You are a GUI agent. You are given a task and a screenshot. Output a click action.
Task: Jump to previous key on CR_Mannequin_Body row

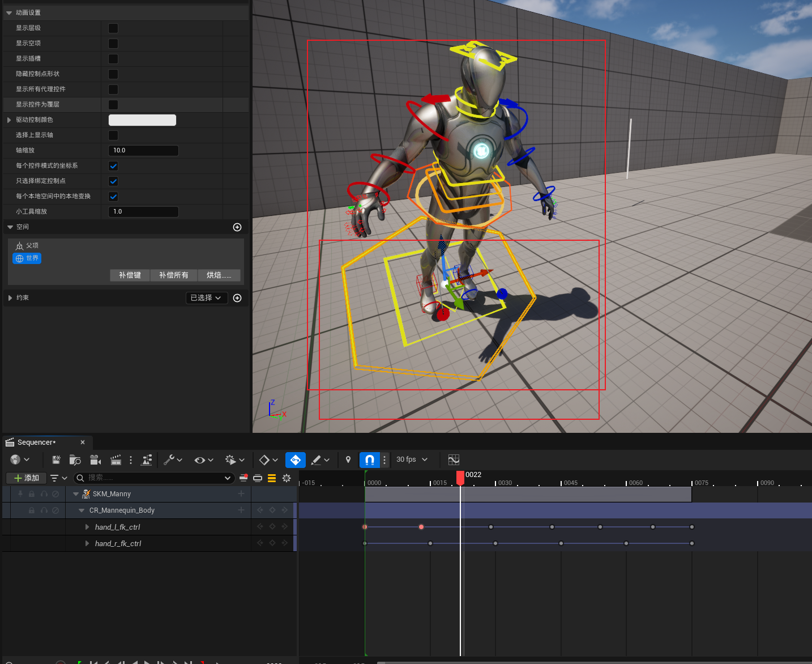260,510
